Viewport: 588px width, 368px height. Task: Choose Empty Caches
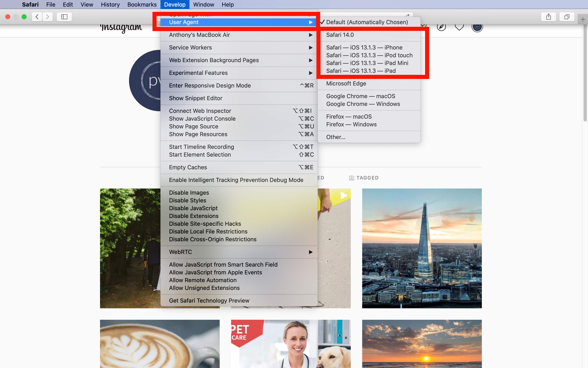coord(239,167)
